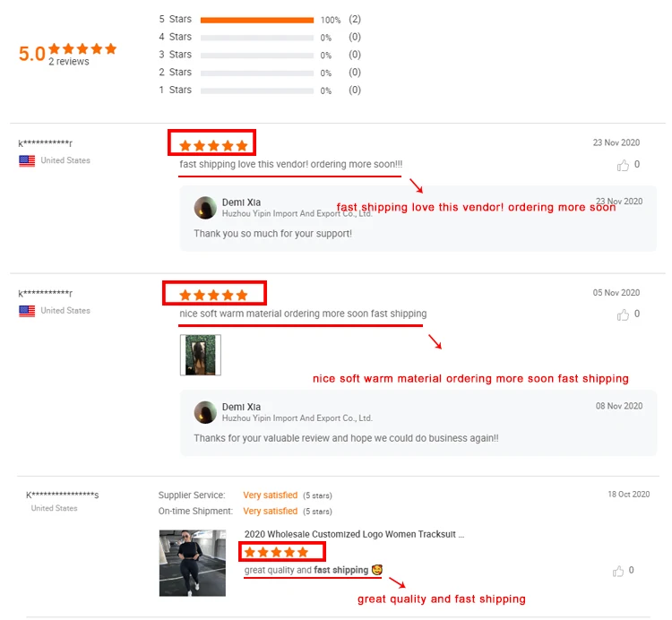Click the US flag under first reviewer
Image resolution: width=672 pixels, height=620 pixels.
(x=27, y=160)
